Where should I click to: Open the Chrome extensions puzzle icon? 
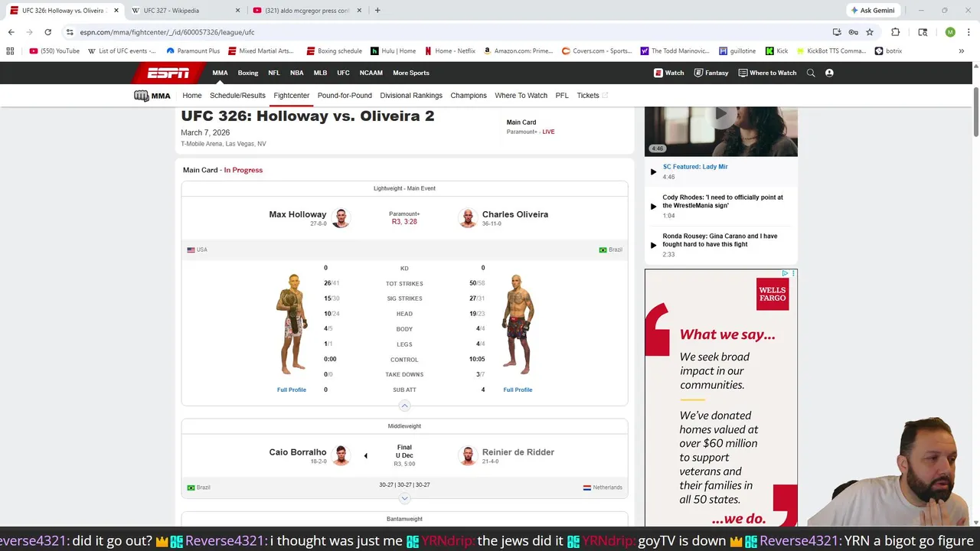click(x=895, y=32)
